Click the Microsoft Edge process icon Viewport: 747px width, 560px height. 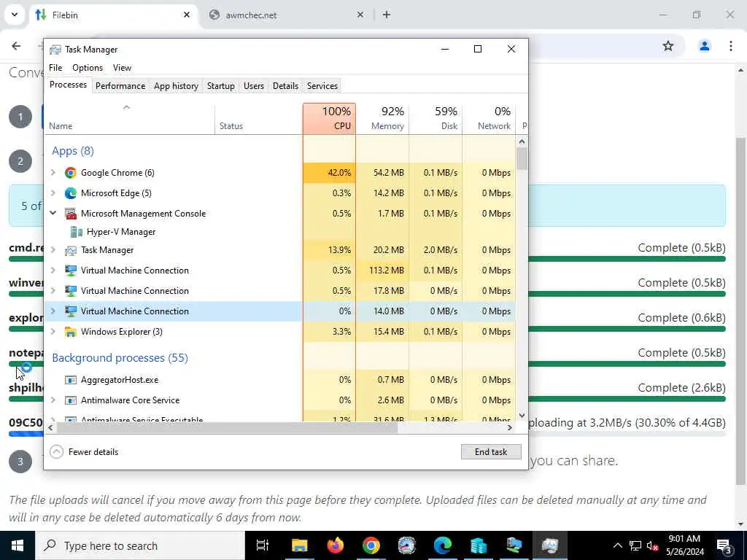(71, 193)
